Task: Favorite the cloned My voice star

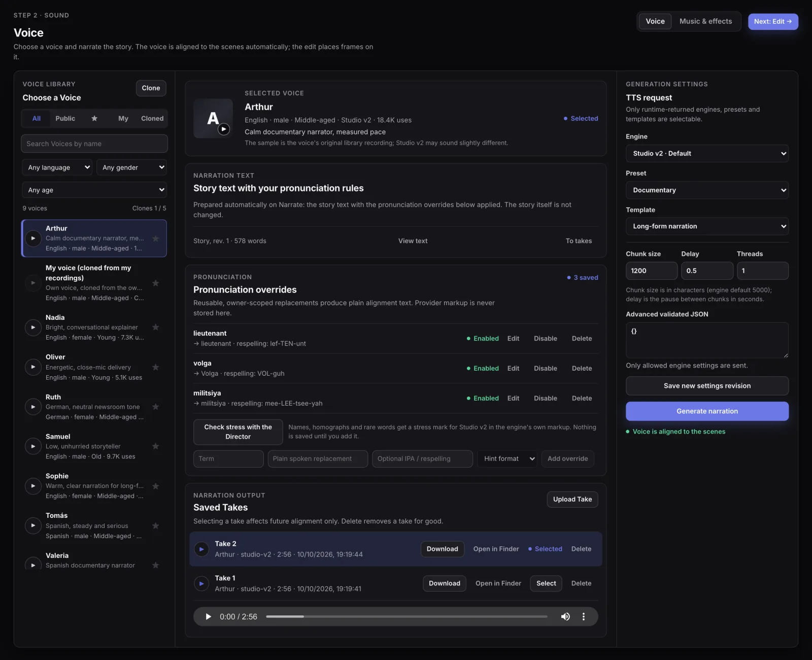Action: coord(156,283)
